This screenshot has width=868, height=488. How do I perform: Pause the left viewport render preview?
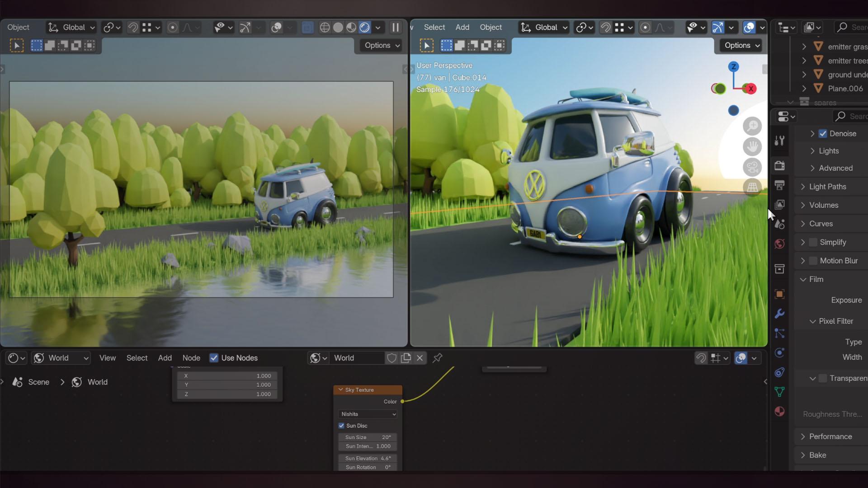(396, 28)
